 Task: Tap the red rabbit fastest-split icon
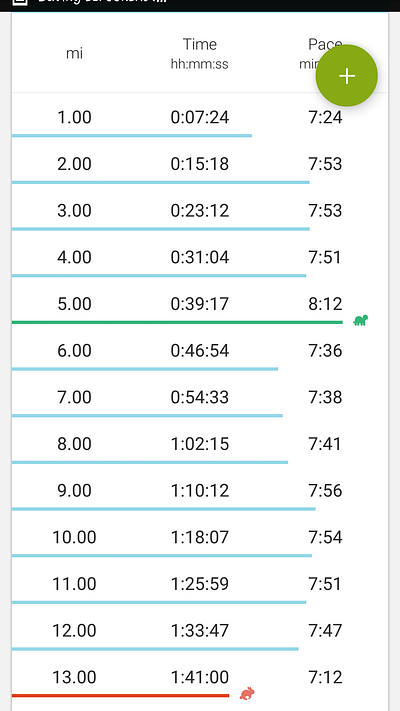247,693
